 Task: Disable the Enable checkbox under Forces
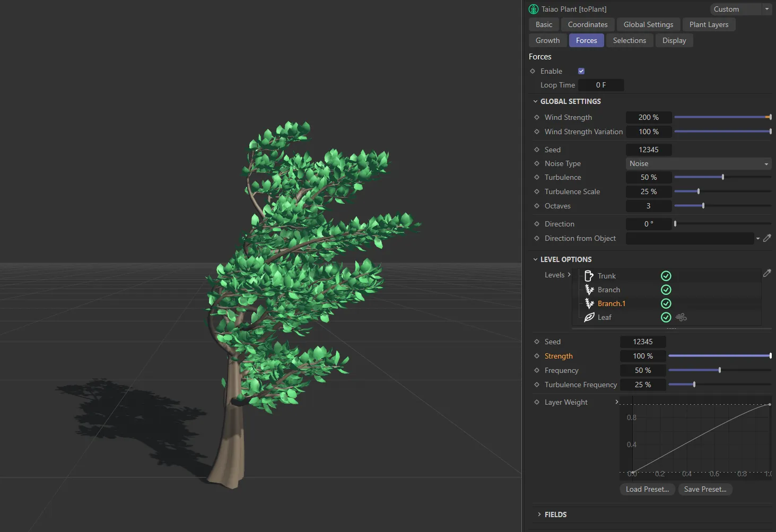pos(581,71)
